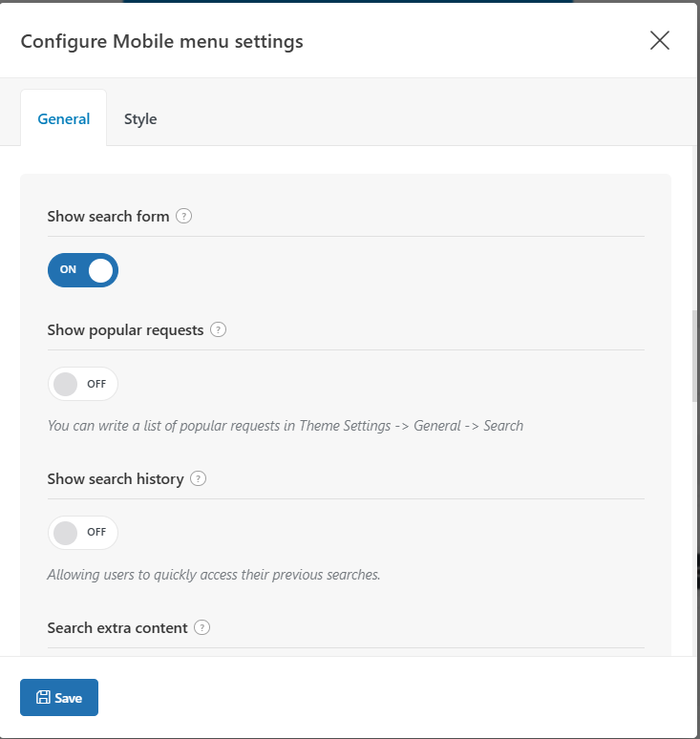700x739 pixels.
Task: Click the Show search form label
Action: point(109,217)
